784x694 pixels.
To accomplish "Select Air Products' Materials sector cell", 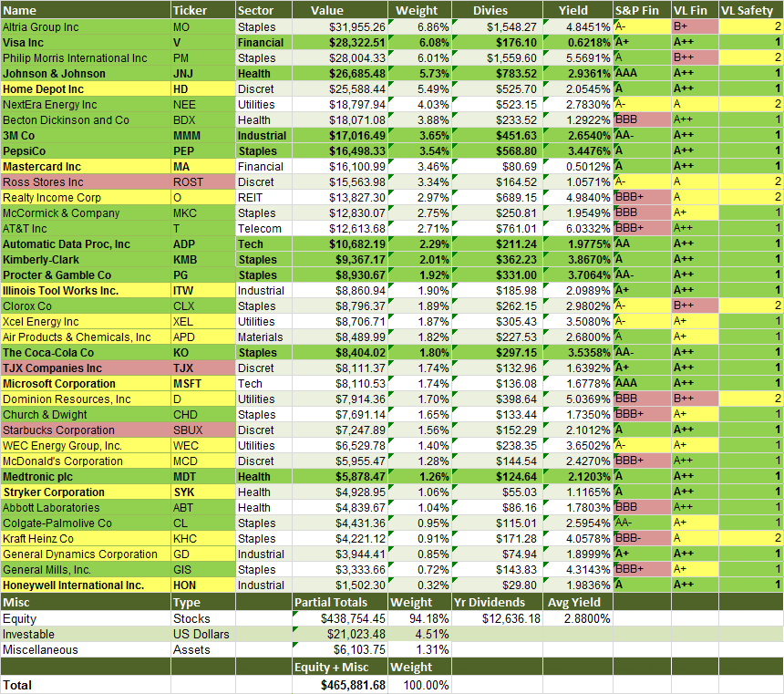I will tap(263, 337).
